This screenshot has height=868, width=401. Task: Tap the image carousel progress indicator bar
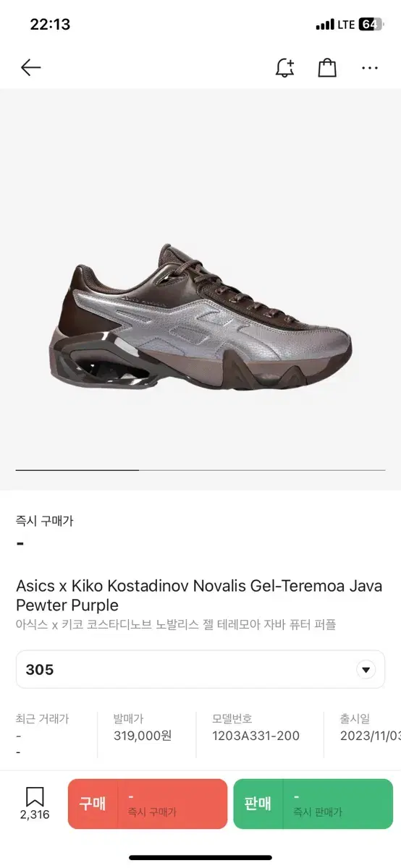pos(200,470)
